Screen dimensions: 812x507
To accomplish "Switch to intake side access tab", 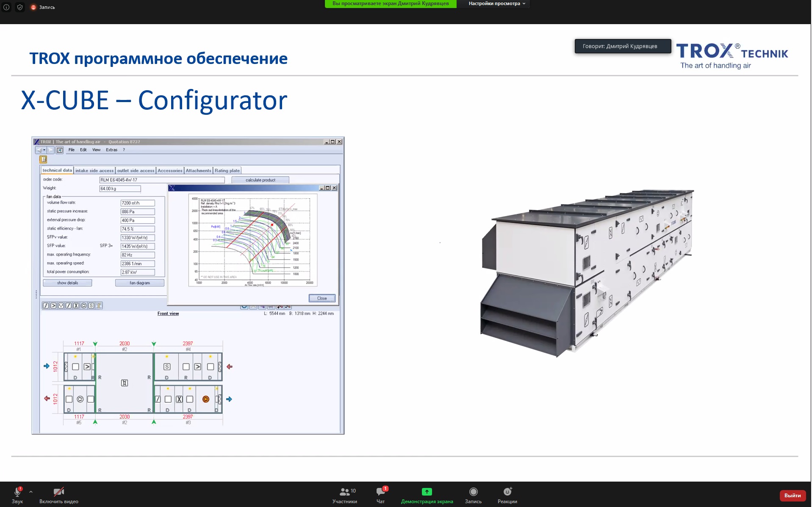I will tap(94, 171).
